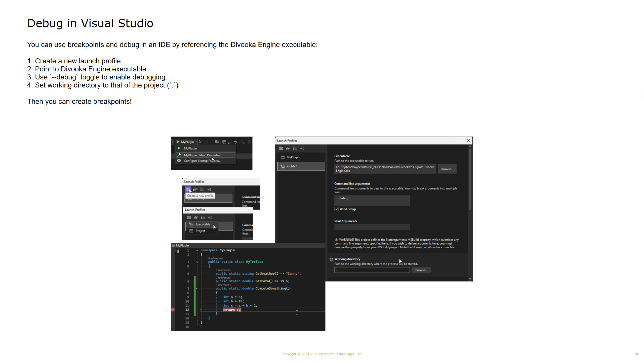Select MyPlugin Debug Properties menu entry
This screenshot has width=644, height=362.
[206, 155]
